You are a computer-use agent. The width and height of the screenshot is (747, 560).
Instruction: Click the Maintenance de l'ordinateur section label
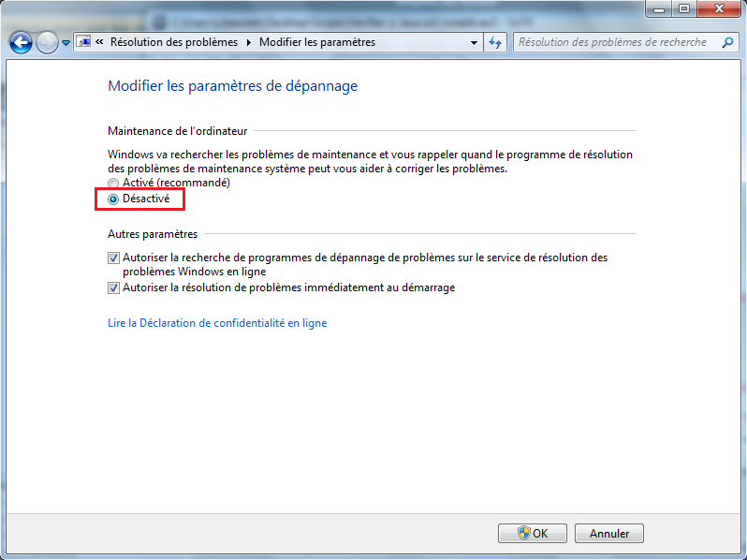click(178, 131)
